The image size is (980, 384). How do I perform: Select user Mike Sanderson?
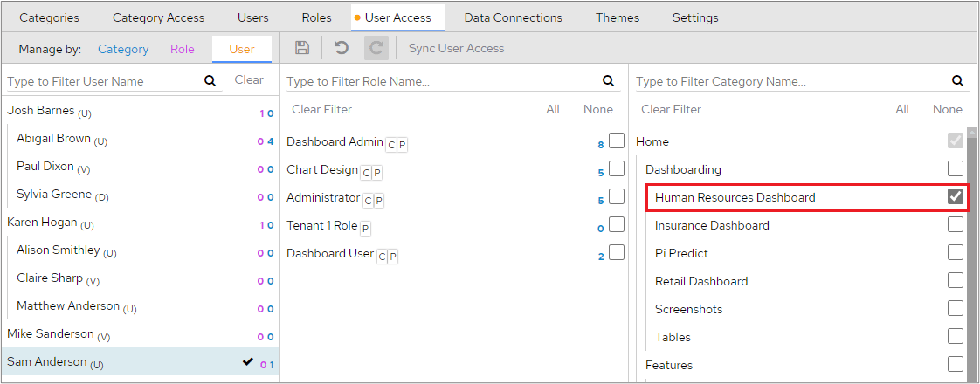(x=140, y=334)
